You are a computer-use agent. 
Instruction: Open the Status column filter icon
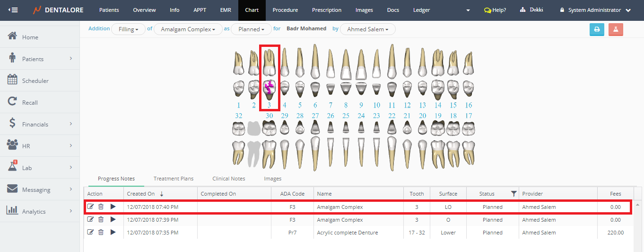513,194
